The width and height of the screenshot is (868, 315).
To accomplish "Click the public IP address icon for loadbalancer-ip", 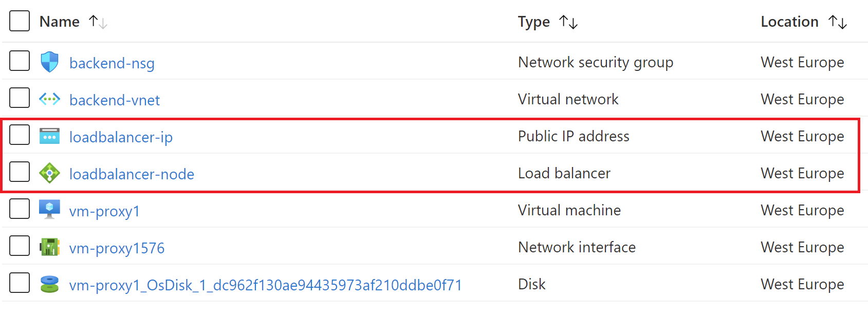I will 49,136.
